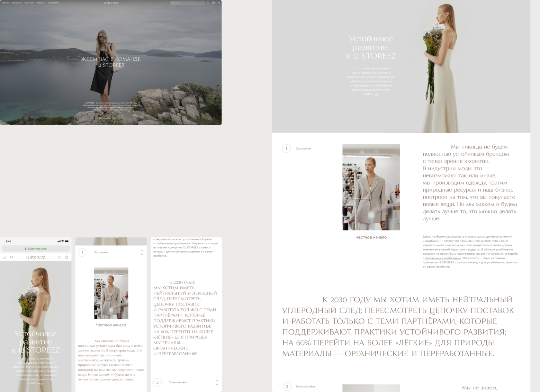Click the up chevron in the mobile Осознание row
The width and height of the screenshot is (540, 392).
[x=142, y=250]
